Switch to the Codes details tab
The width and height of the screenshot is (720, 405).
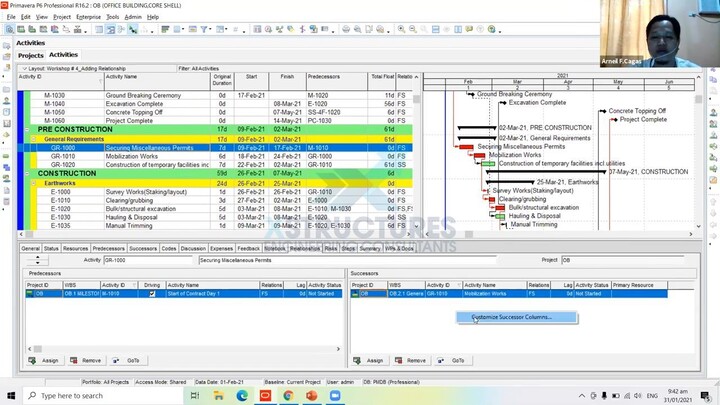point(169,248)
